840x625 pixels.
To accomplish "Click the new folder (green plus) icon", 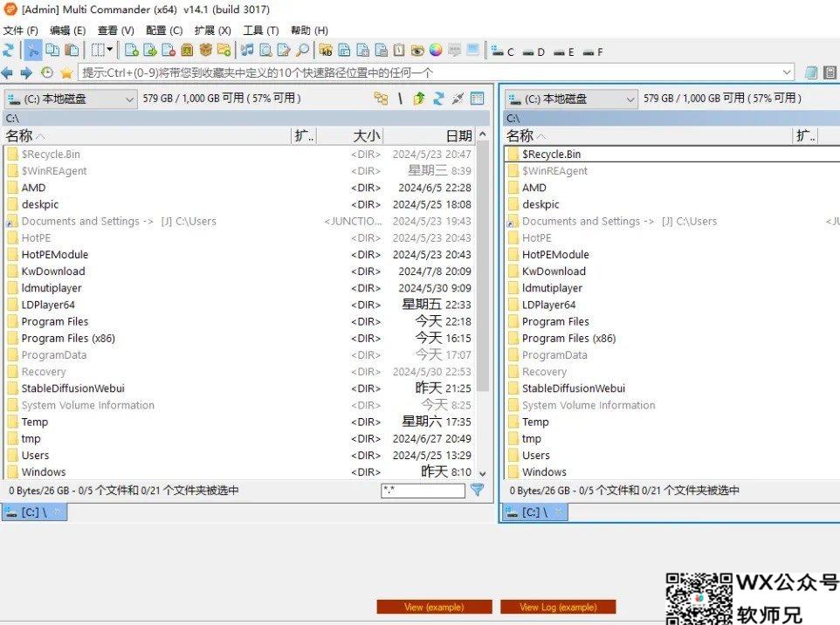I will click(224, 51).
